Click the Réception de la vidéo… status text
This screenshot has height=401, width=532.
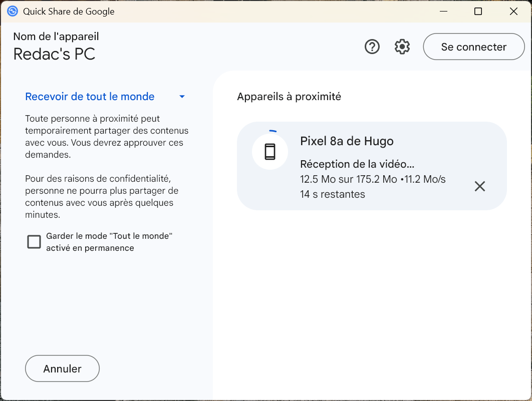(357, 164)
